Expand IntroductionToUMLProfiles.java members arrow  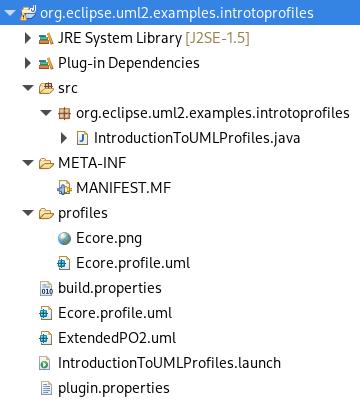tap(64, 138)
